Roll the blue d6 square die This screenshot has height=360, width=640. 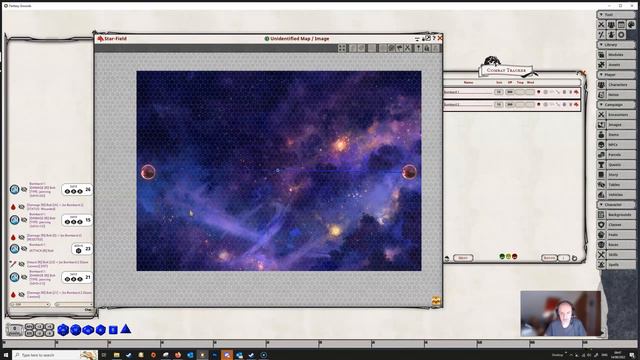click(113, 330)
